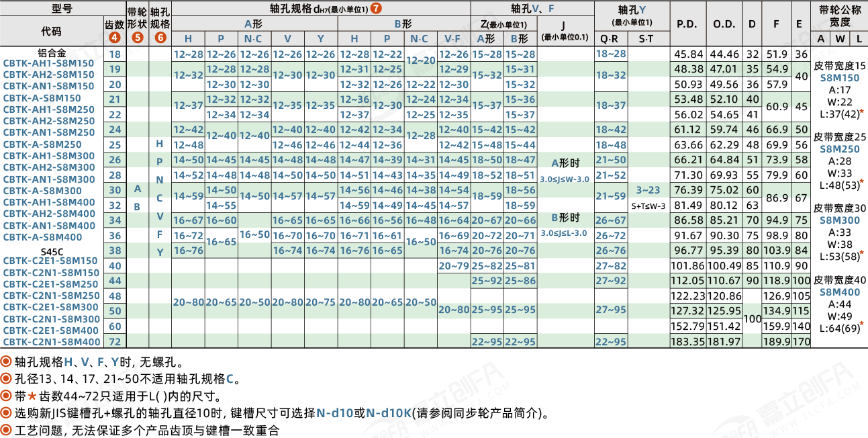
Task: Click the circled number 5 under 带轮形状
Action: (137, 38)
